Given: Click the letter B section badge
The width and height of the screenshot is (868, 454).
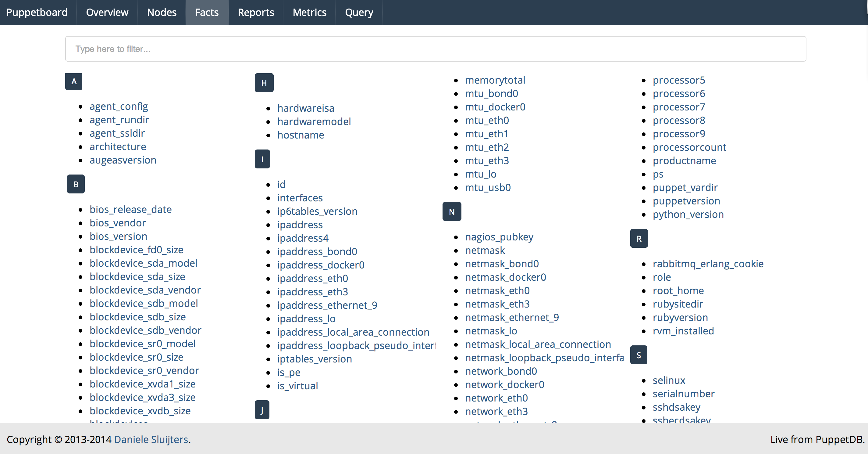Looking at the screenshot, I should pyautogui.click(x=76, y=184).
